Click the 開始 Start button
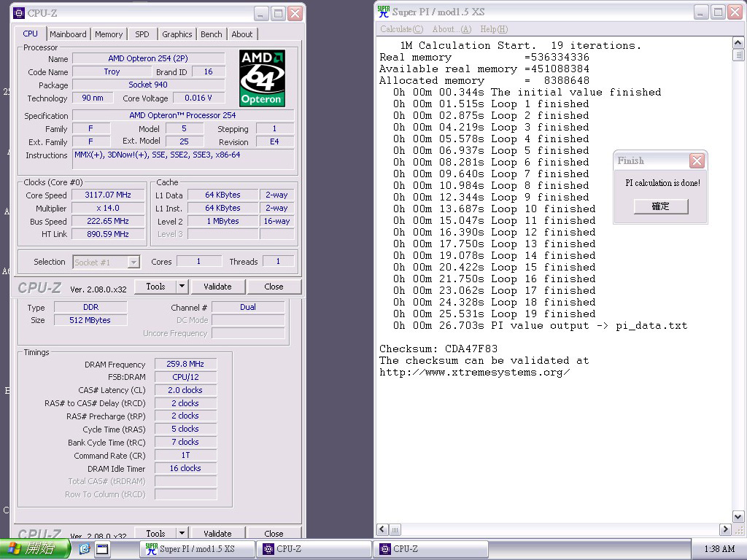 pos(34,548)
